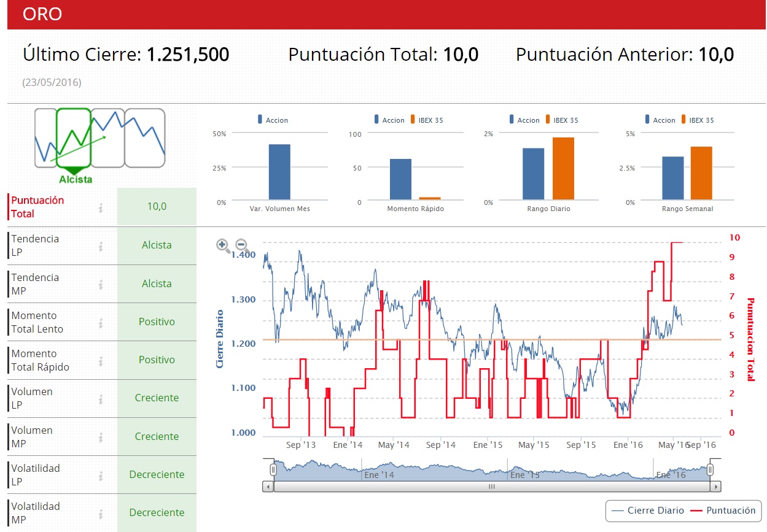Open info icon for Momento Total Rápido
The image size is (767, 532).
coord(100,361)
